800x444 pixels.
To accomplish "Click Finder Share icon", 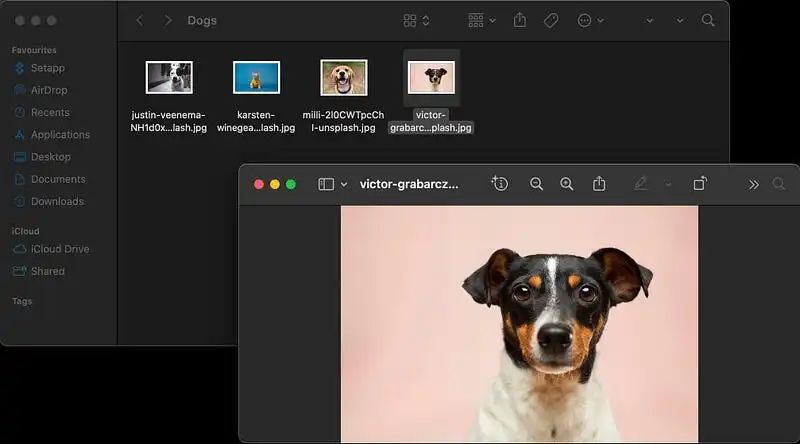I will [519, 20].
